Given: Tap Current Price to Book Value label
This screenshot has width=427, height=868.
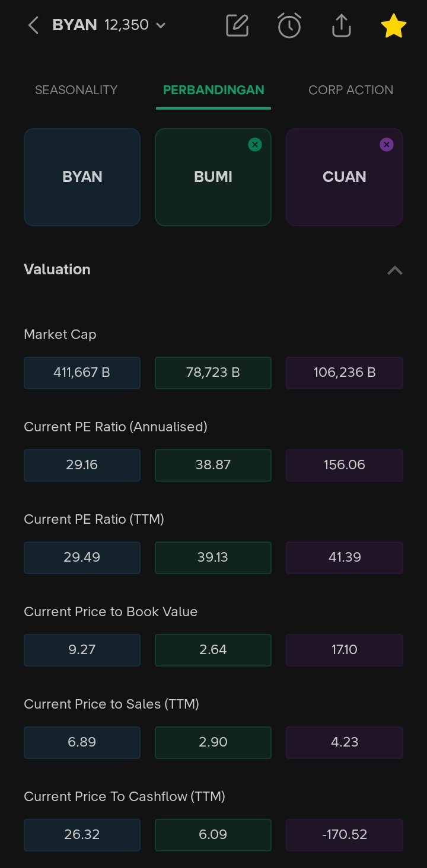Looking at the screenshot, I should click(110, 612).
